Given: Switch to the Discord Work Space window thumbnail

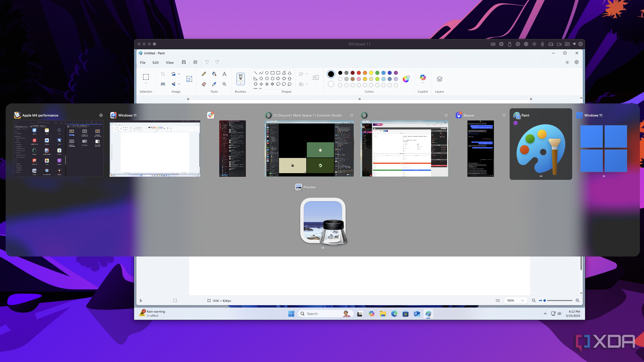Looking at the screenshot, I should [309, 148].
